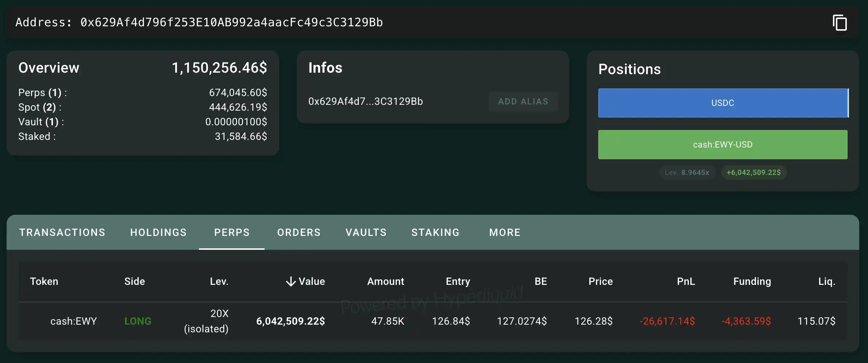The image size is (868, 363).
Task: Click the ADD ALIAS button
Action: [x=523, y=102]
